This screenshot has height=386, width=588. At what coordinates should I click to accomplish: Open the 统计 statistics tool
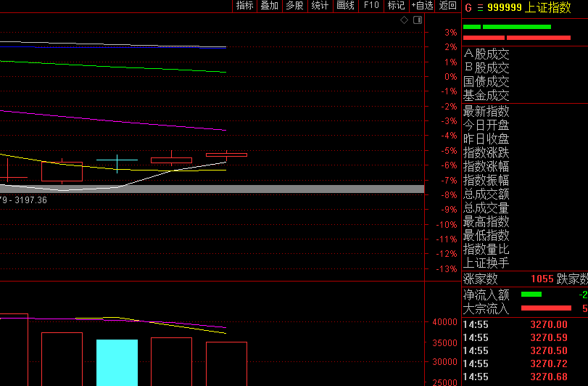point(320,6)
